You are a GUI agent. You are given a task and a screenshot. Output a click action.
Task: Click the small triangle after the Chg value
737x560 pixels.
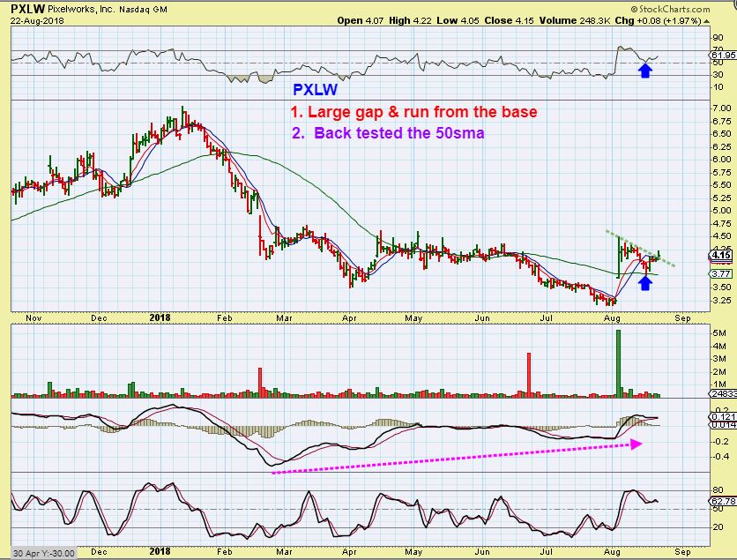(706, 21)
